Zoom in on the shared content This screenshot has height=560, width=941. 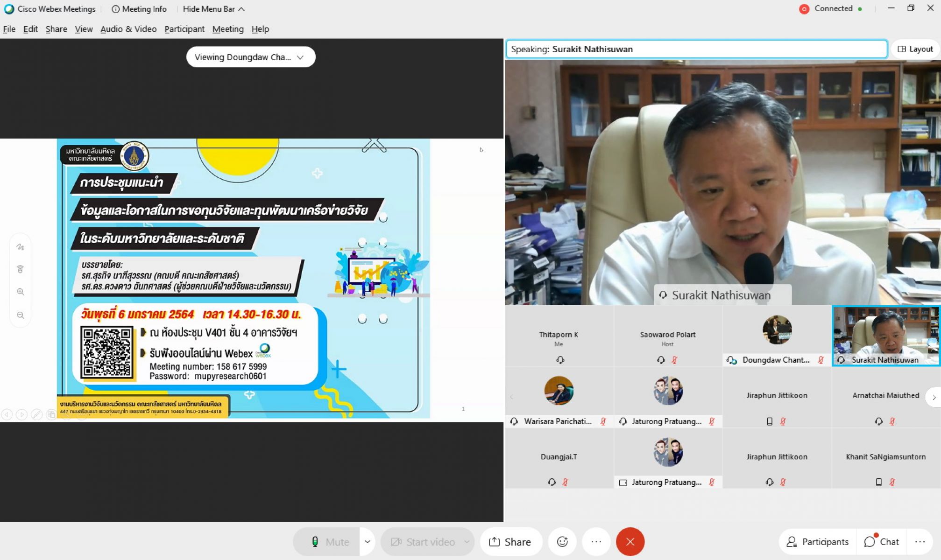21,292
